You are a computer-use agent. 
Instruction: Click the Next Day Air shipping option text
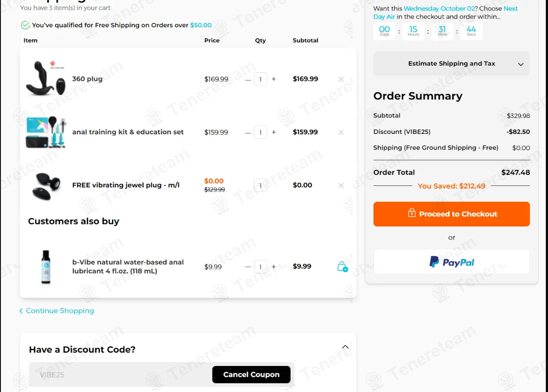(x=446, y=12)
